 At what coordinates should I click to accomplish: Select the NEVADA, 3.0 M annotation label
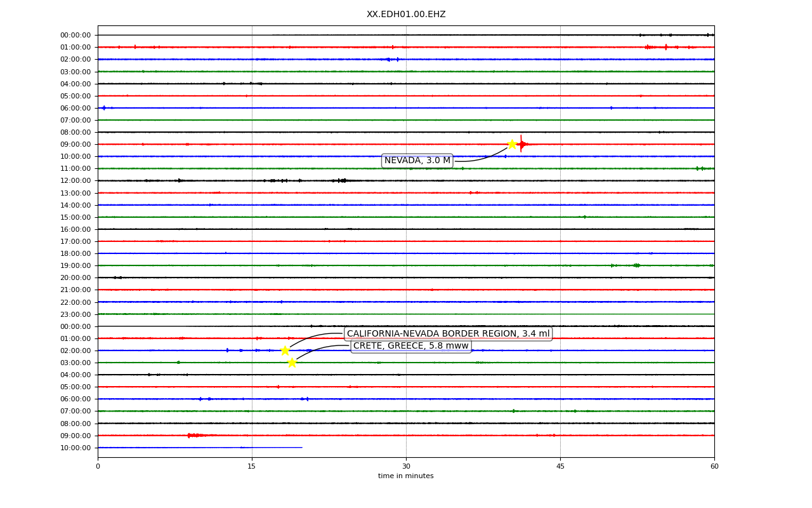417,161
